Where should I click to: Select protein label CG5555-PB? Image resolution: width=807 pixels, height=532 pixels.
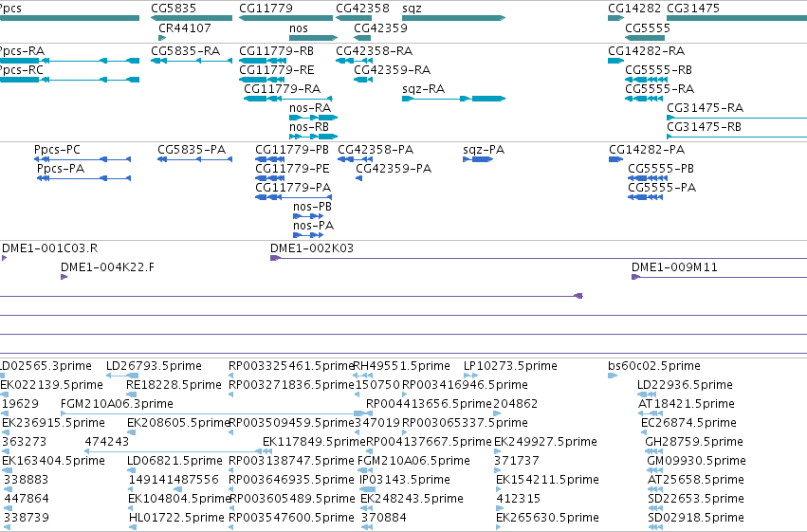point(661,169)
